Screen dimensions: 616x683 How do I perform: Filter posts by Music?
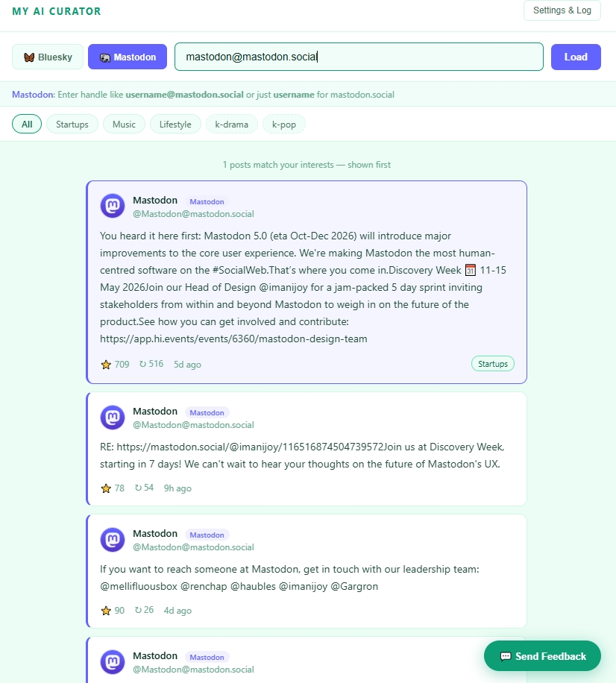(x=124, y=124)
